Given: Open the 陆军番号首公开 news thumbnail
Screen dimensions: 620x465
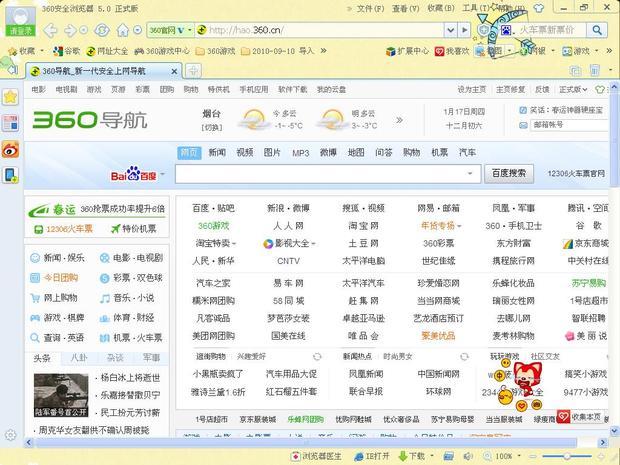Looking at the screenshot, I should (x=61, y=395).
